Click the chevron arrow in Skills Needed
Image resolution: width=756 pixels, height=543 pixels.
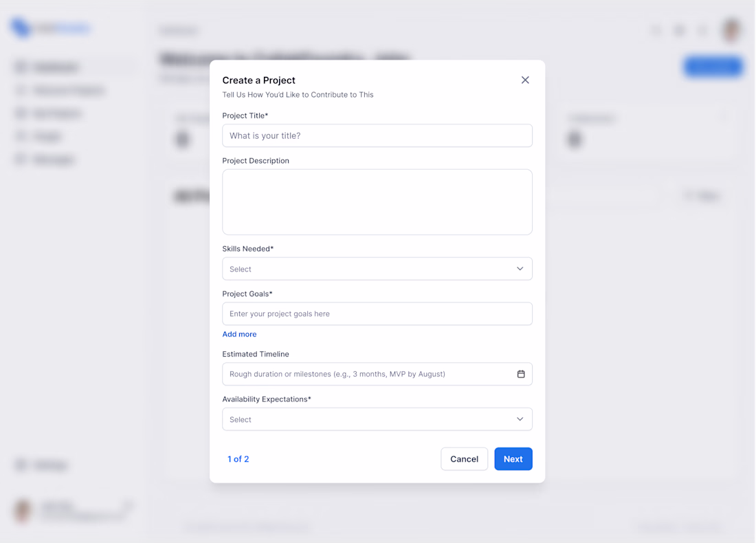[x=520, y=269]
